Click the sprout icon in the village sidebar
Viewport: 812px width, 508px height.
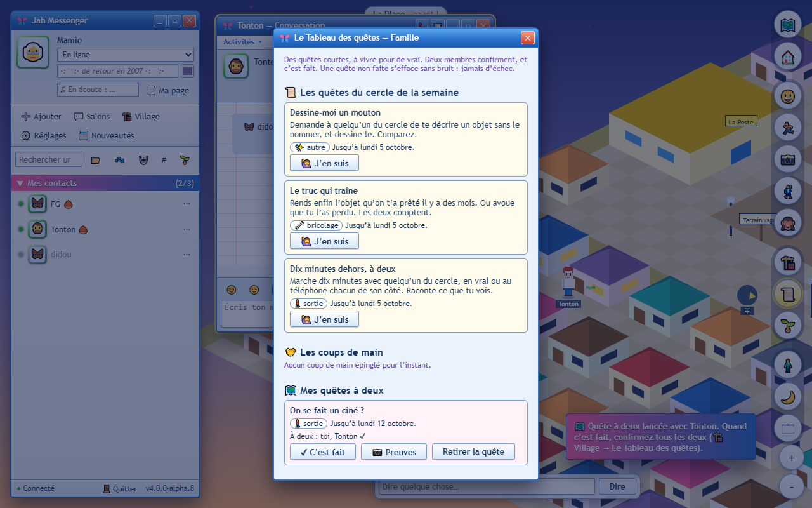click(787, 326)
